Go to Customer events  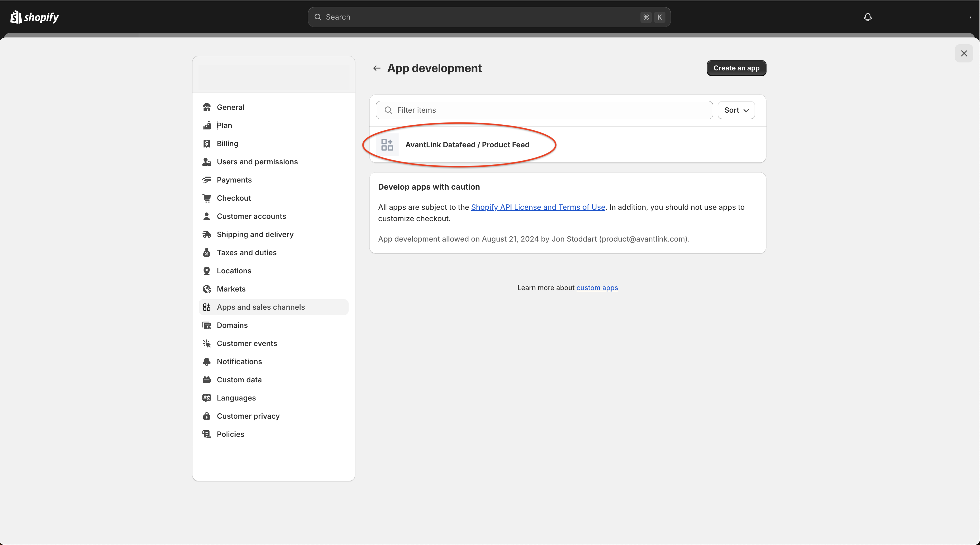pos(273,343)
